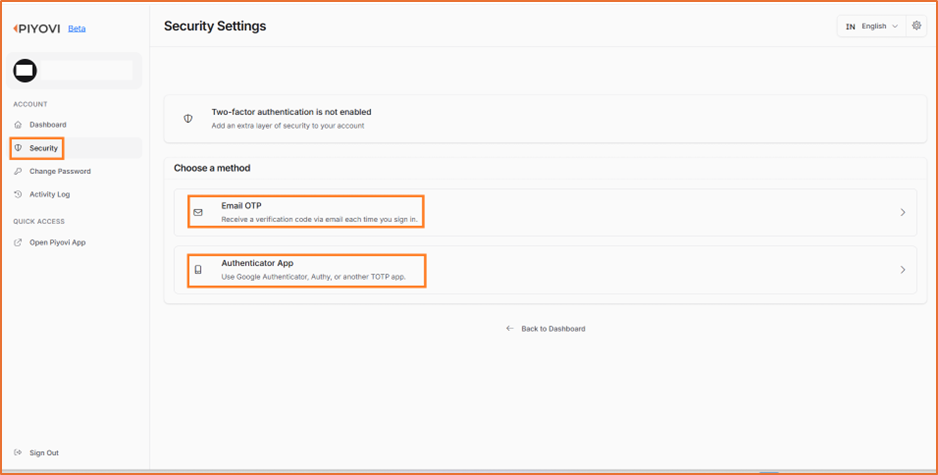Click the Security shield icon in sidebar

[18, 148]
